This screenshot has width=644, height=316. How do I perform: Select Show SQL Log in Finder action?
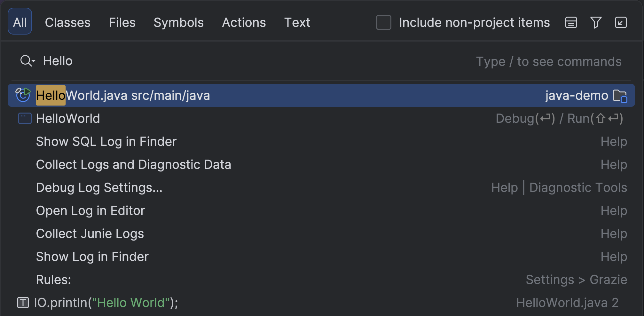tap(106, 141)
